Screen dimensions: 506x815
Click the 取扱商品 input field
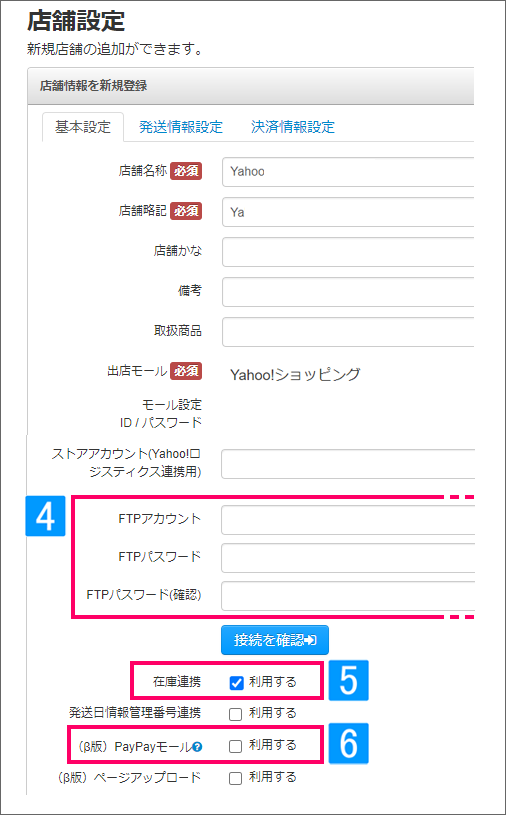(348, 332)
